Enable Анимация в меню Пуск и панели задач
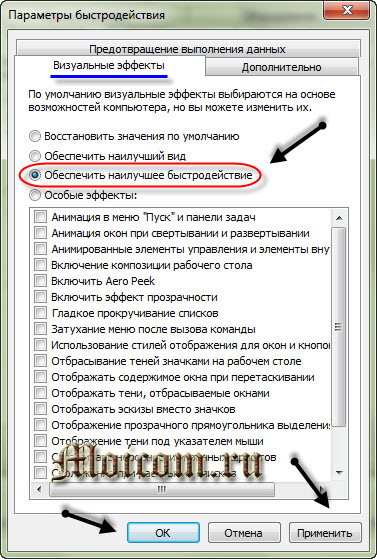Screen dimensions: 377x559 point(40,217)
